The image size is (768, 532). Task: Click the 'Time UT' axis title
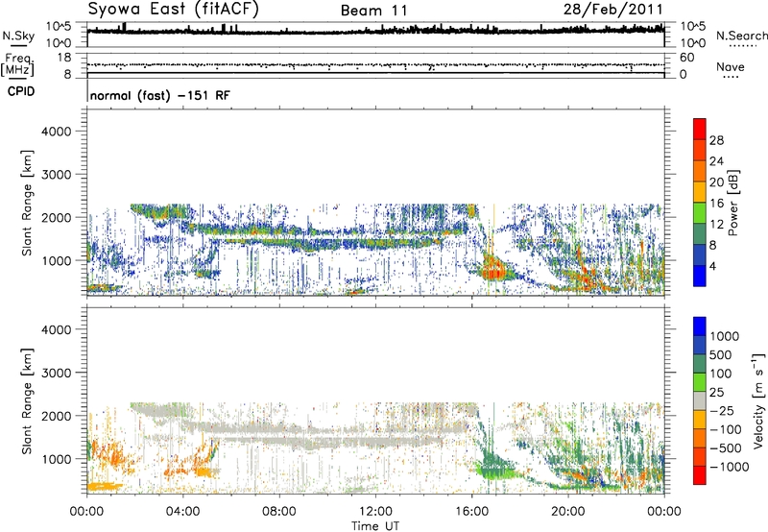[x=375, y=526]
